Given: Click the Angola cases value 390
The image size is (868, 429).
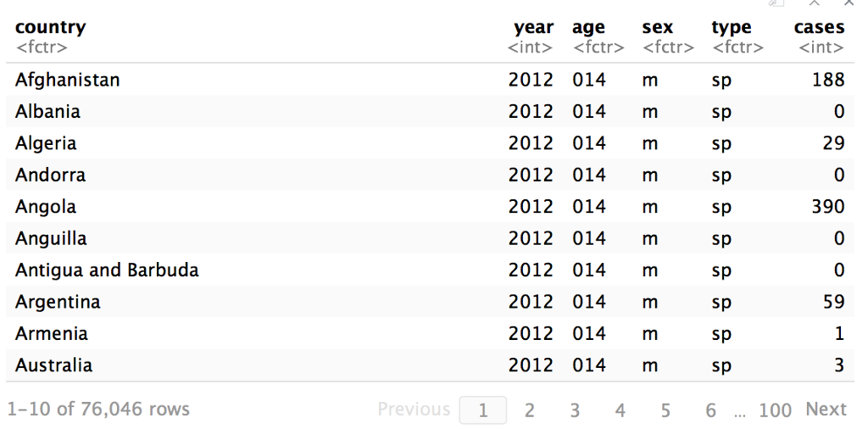Looking at the screenshot, I should coord(828,207).
